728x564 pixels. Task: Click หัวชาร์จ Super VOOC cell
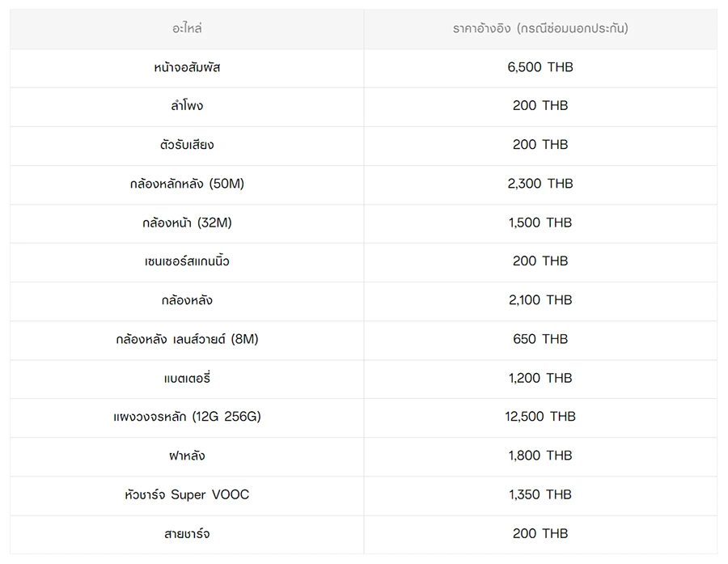coord(187,495)
